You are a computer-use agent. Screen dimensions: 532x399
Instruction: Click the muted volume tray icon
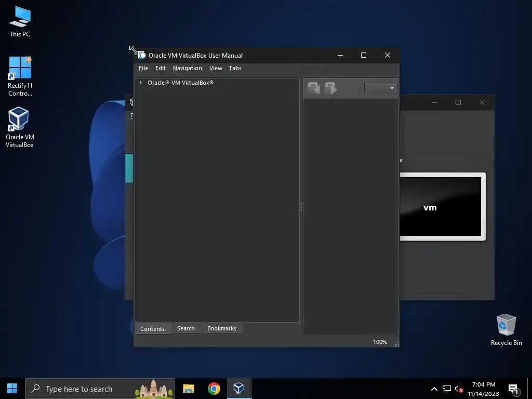point(459,389)
